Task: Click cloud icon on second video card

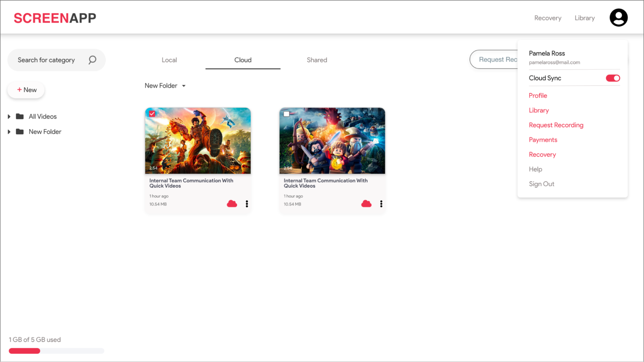Action: pyautogui.click(x=366, y=204)
